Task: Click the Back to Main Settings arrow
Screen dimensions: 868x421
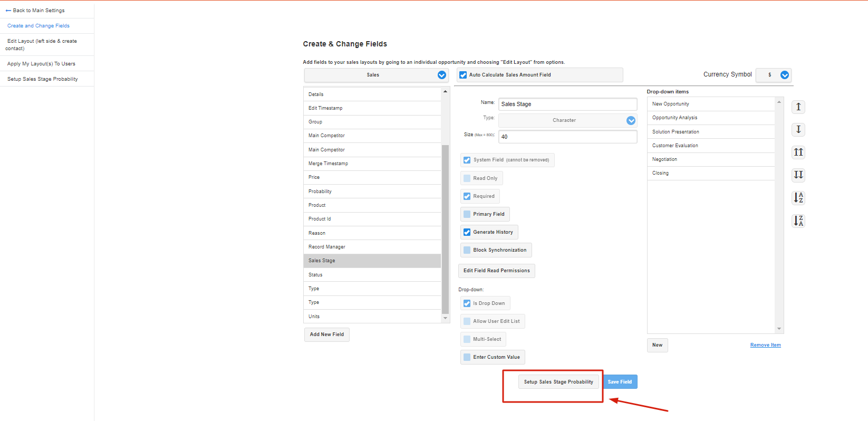Action: point(8,11)
